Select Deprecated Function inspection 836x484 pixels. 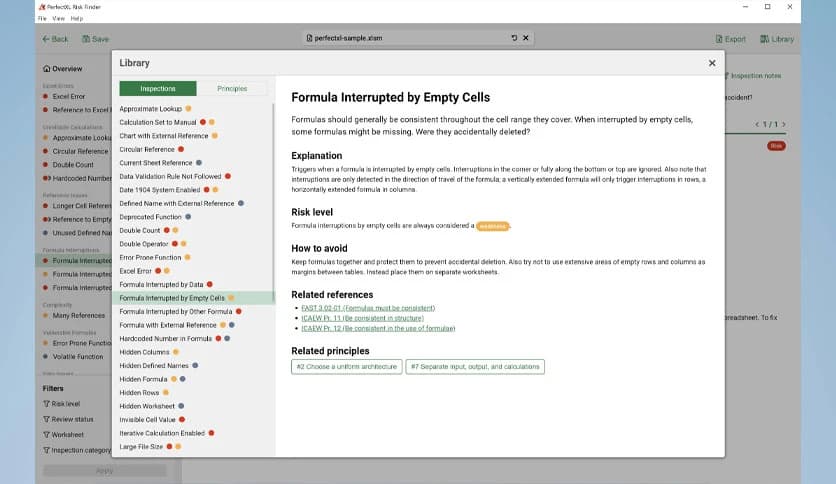pyautogui.click(x=155, y=217)
